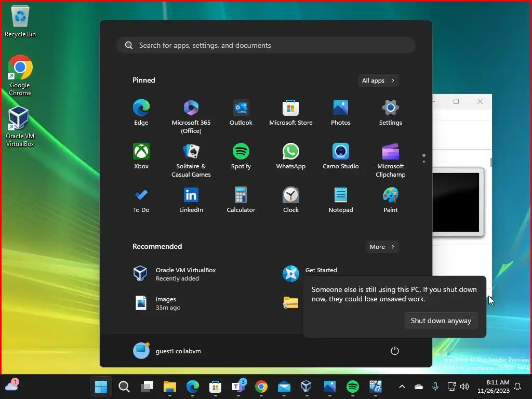Launch the Xbox app
The image size is (532, 399).
tap(141, 156)
